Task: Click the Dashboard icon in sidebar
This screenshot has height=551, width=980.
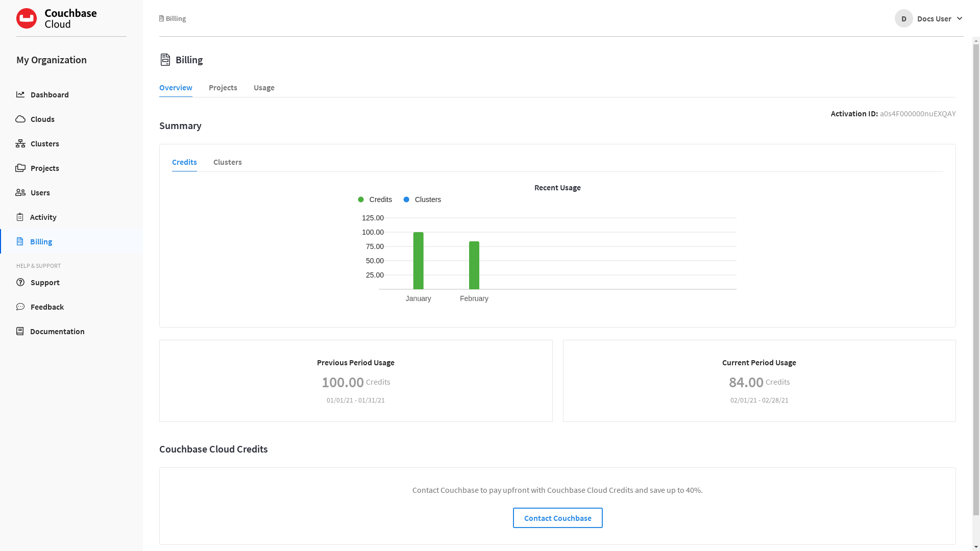Action: [x=20, y=94]
